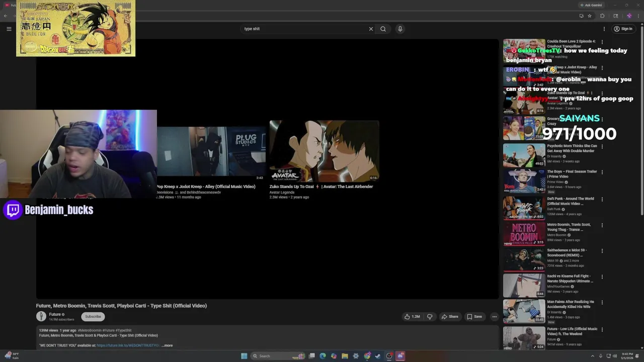Open the YouTube hamburger guide menu

point(9,29)
